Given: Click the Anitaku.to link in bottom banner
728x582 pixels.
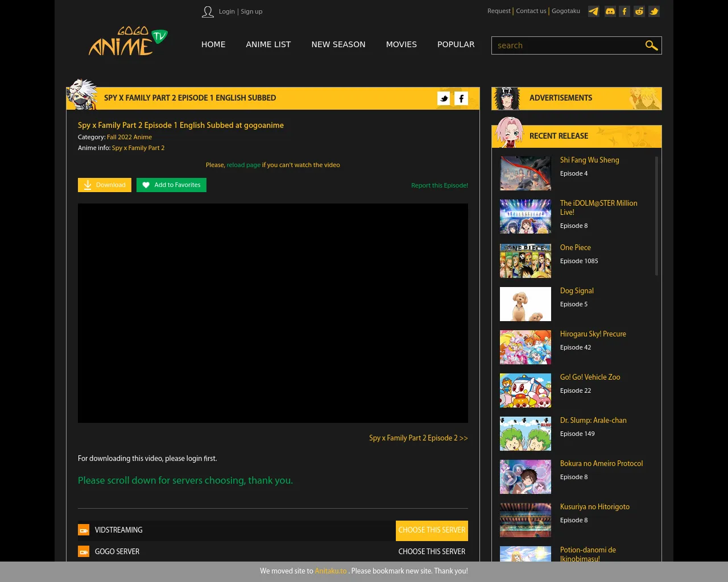Looking at the screenshot, I should click(331, 571).
